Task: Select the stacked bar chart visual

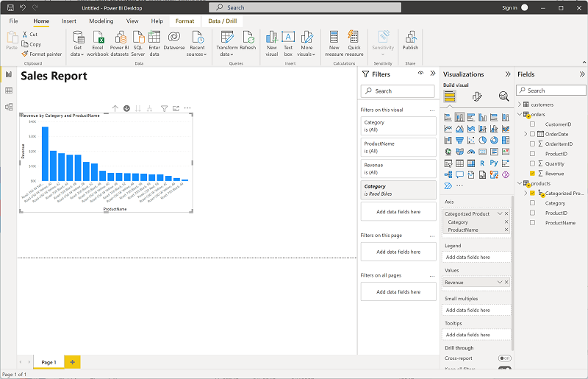Action: [448, 117]
